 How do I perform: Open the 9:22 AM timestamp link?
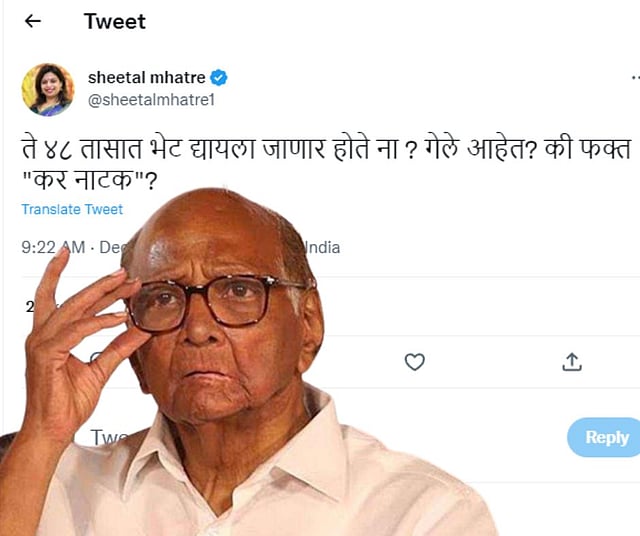pyautogui.click(x=53, y=246)
